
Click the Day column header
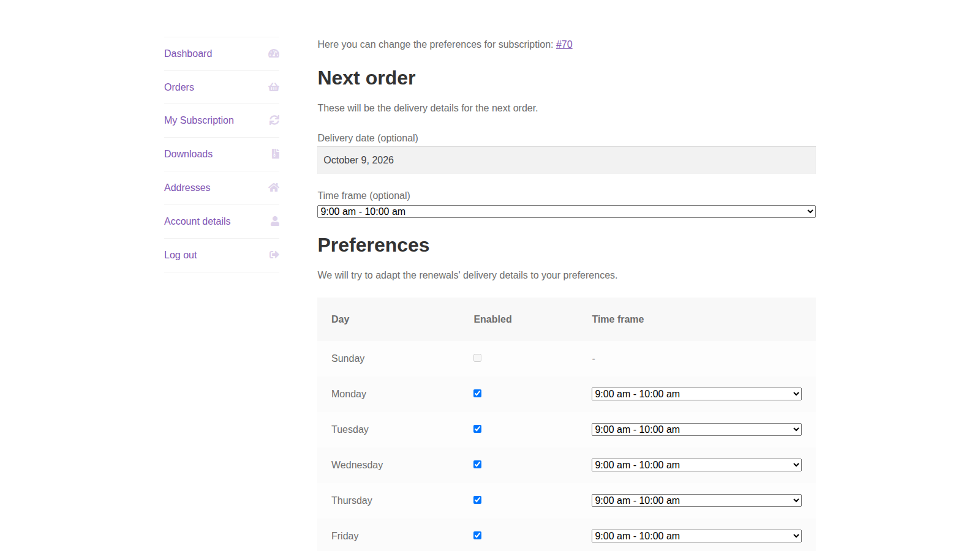pos(341,320)
